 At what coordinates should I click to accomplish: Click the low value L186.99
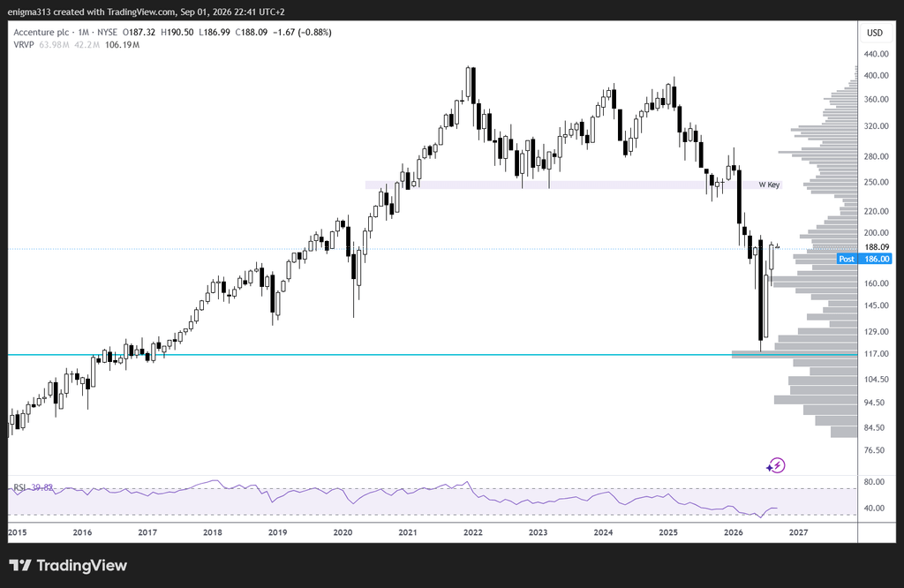click(x=215, y=33)
